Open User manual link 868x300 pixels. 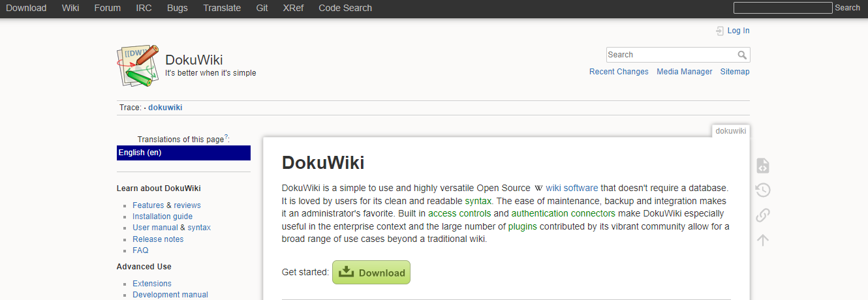[x=155, y=228]
